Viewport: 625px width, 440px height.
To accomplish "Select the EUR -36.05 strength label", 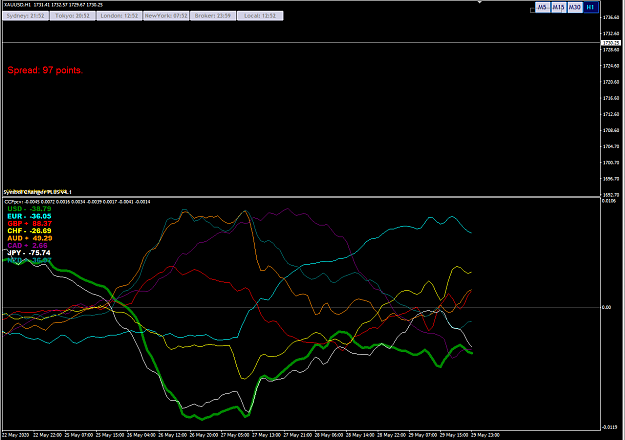I will [x=29, y=216].
